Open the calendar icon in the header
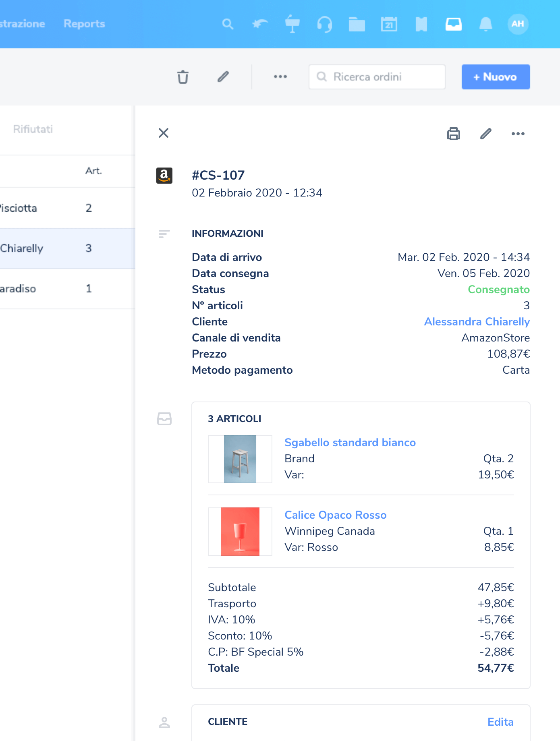The height and width of the screenshot is (741, 560). [389, 24]
